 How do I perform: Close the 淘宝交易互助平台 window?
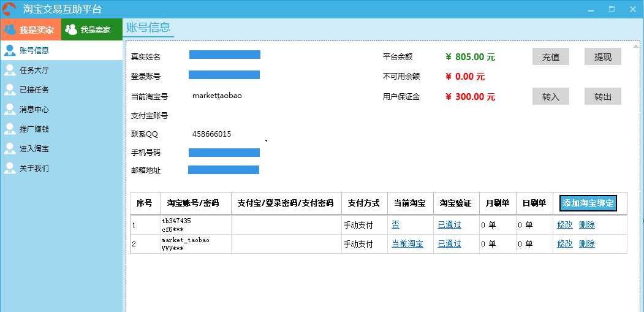pos(633,9)
